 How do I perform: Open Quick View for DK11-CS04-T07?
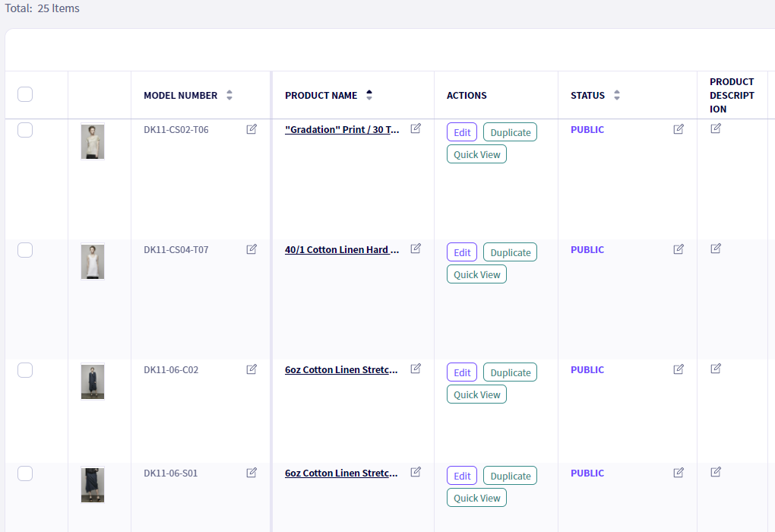(477, 274)
